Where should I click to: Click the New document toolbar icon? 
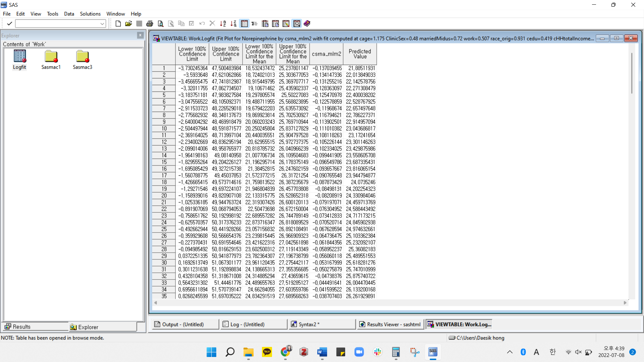point(118,23)
